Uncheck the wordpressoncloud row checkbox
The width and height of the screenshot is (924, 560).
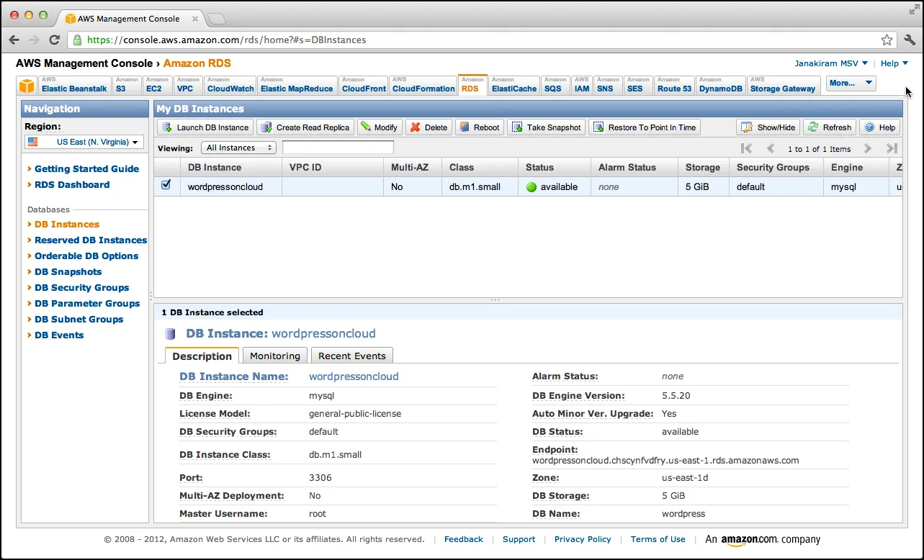pyautogui.click(x=166, y=185)
